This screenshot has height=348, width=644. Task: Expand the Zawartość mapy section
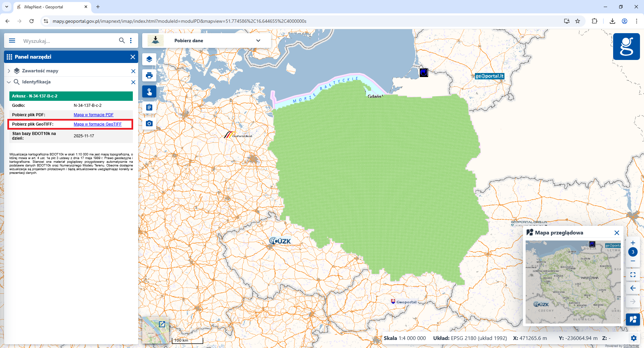tap(8, 71)
